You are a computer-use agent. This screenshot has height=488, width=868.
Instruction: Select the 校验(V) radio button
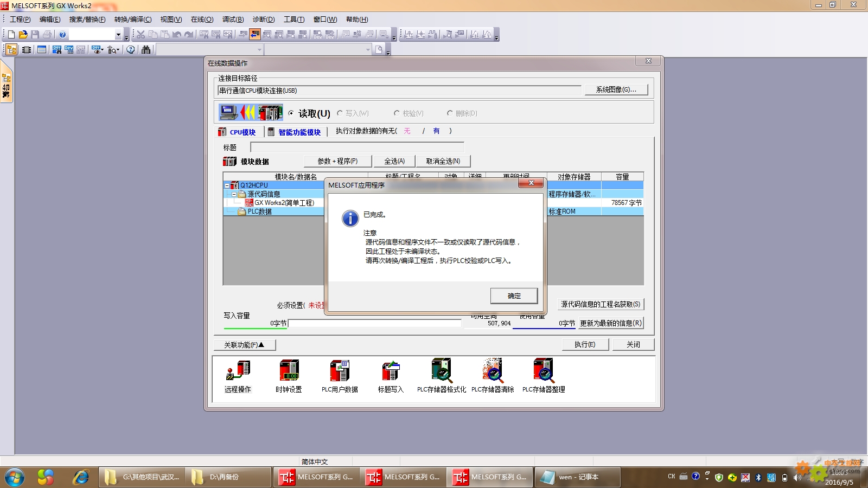[397, 113]
